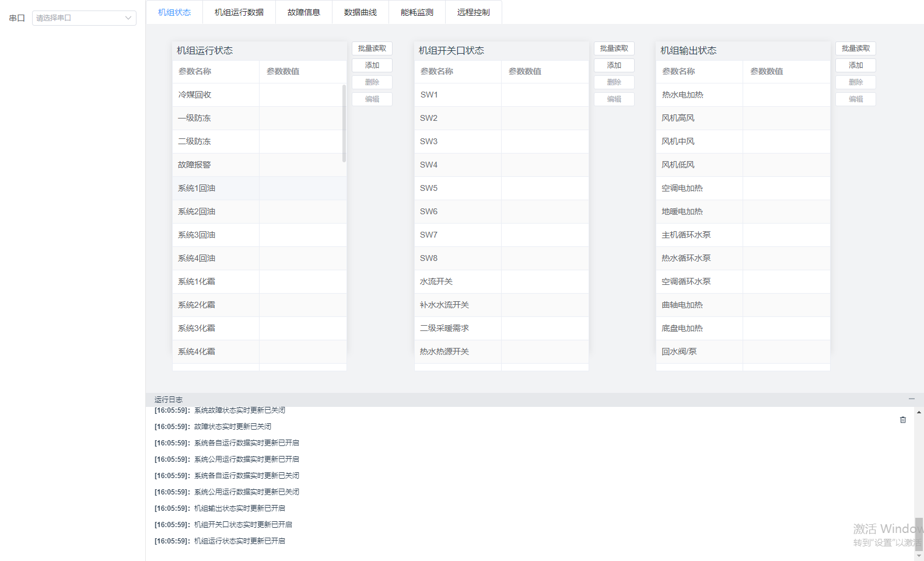Select the 主机循环水泵 row
The image size is (924, 561).
click(x=743, y=235)
